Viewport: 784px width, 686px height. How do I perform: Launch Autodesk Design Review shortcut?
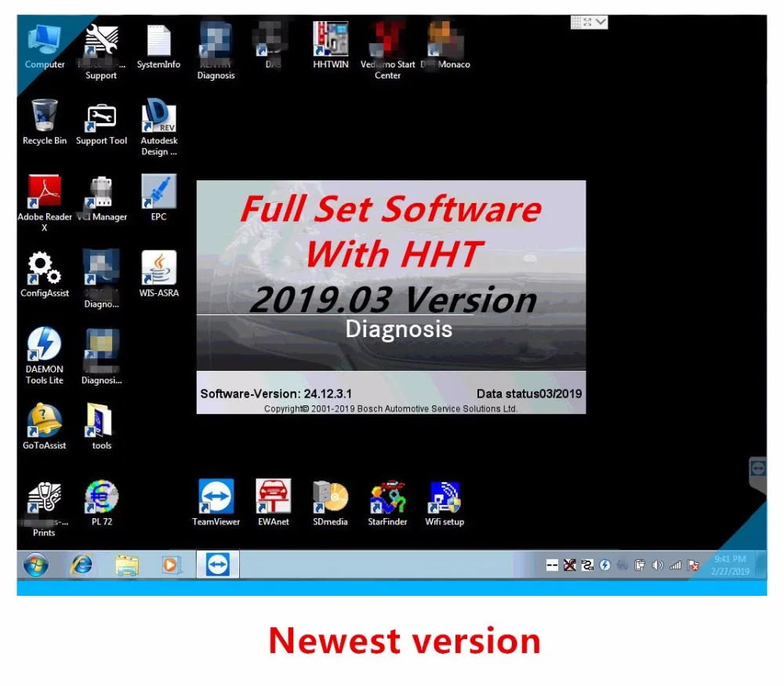(159, 127)
